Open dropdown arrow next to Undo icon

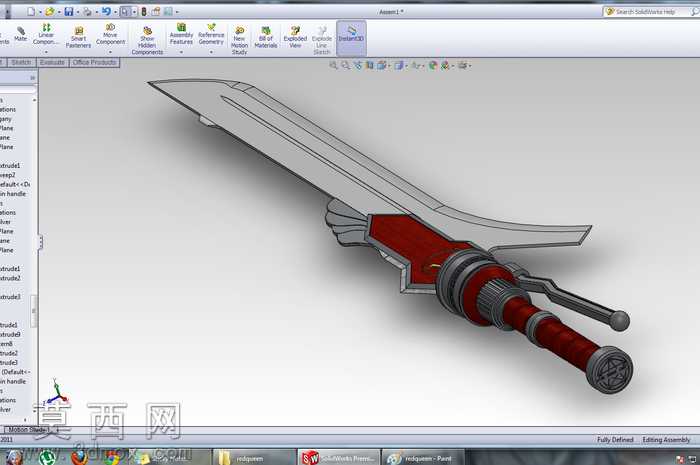115,12
